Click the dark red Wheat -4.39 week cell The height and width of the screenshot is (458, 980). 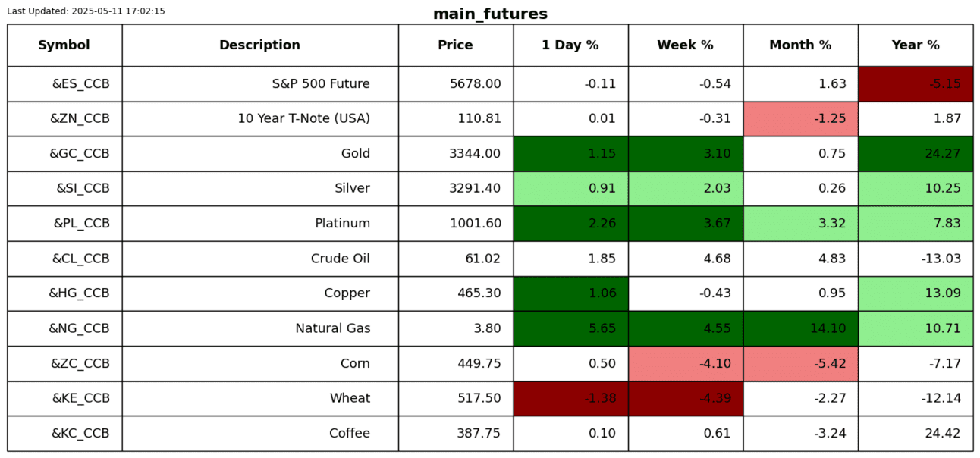pos(685,398)
